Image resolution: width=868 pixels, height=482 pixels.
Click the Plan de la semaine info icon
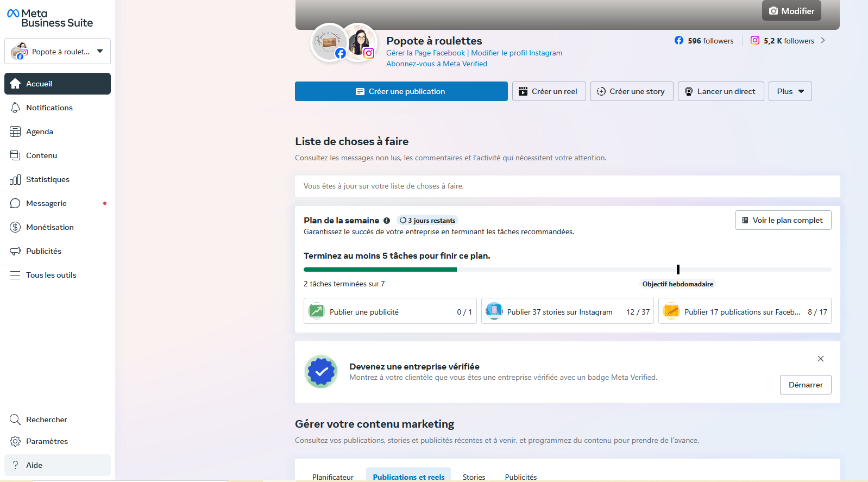pos(387,221)
